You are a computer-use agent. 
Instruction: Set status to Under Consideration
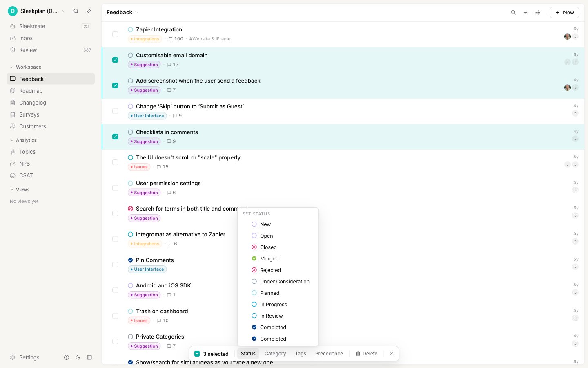[x=278, y=281]
